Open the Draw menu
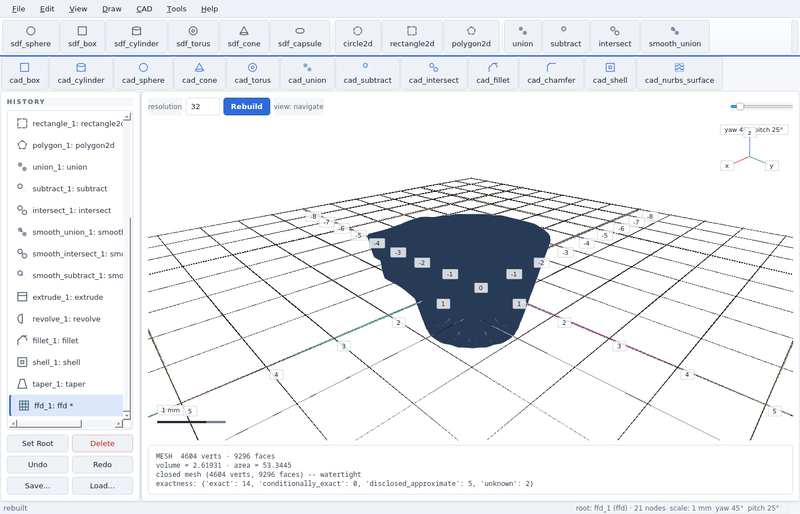The height and width of the screenshot is (514, 800). [x=111, y=9]
